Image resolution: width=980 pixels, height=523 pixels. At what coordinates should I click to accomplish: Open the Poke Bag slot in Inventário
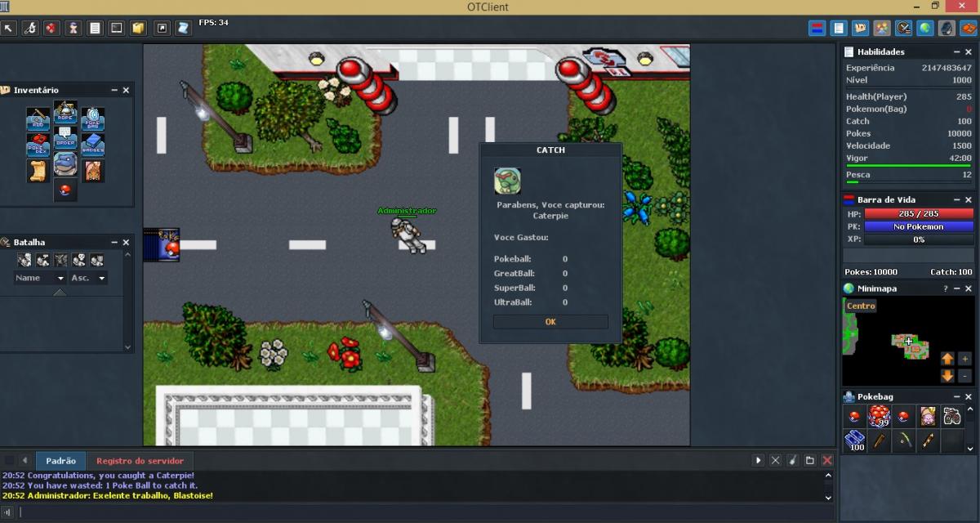(x=92, y=120)
